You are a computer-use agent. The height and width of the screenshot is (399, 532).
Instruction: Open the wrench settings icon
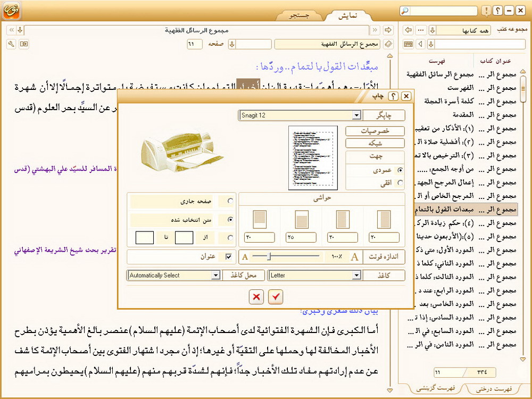click(x=11, y=44)
